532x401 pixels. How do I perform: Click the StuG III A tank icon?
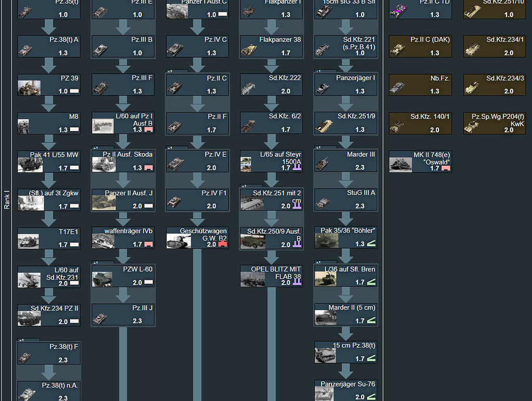coord(345,199)
